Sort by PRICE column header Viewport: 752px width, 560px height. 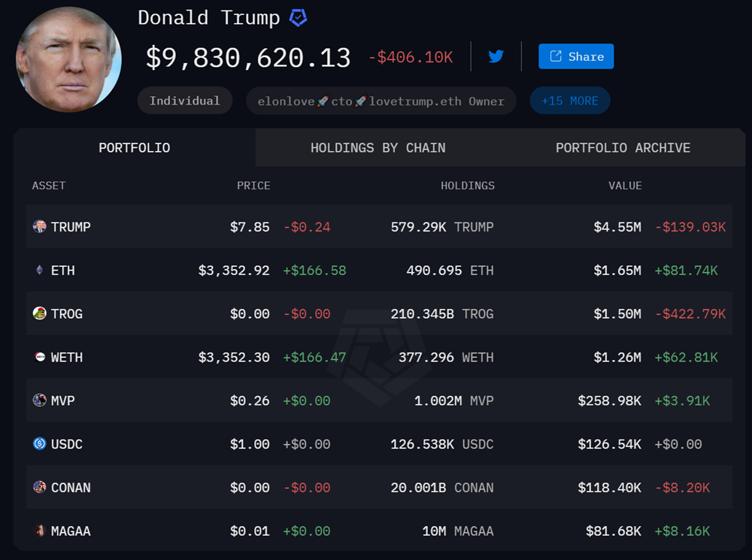(253, 186)
